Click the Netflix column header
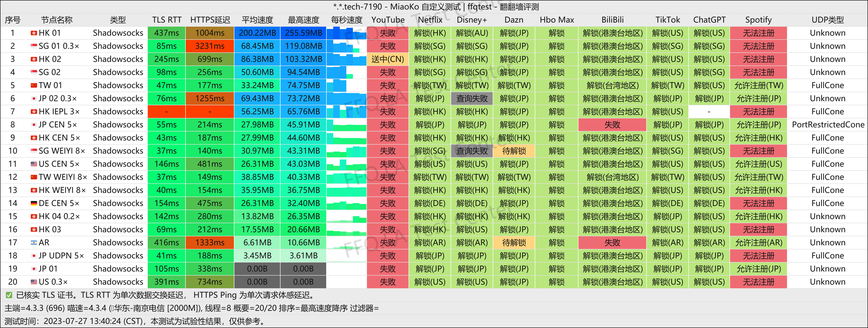The image size is (868, 328). 430,20
